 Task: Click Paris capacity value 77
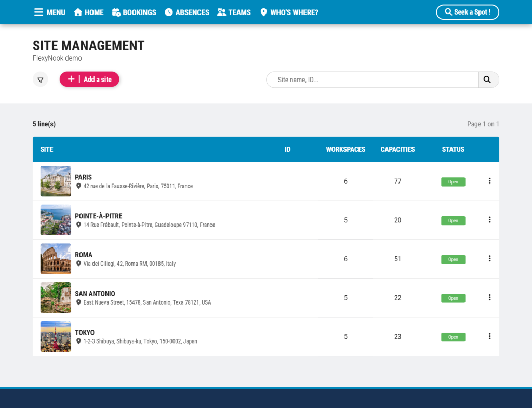coord(397,181)
